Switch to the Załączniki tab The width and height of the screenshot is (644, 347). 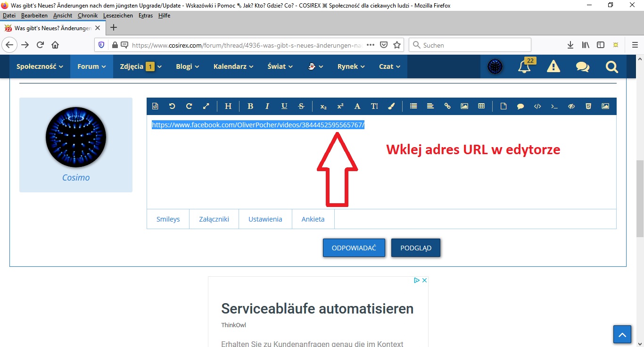tap(214, 219)
